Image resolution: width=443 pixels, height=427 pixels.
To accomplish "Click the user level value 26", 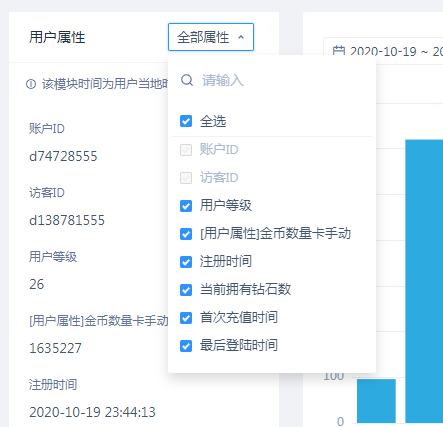I will coord(37,284).
